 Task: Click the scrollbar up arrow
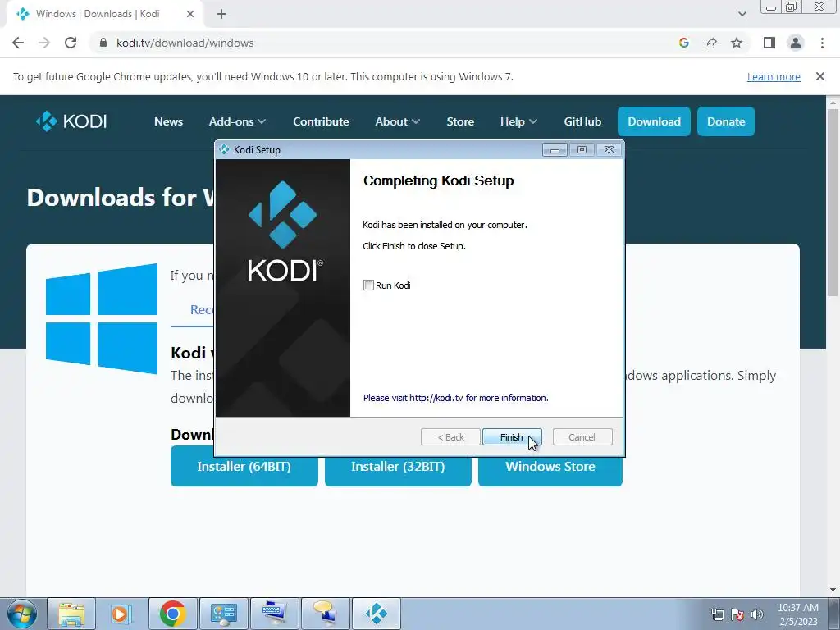tap(833, 102)
